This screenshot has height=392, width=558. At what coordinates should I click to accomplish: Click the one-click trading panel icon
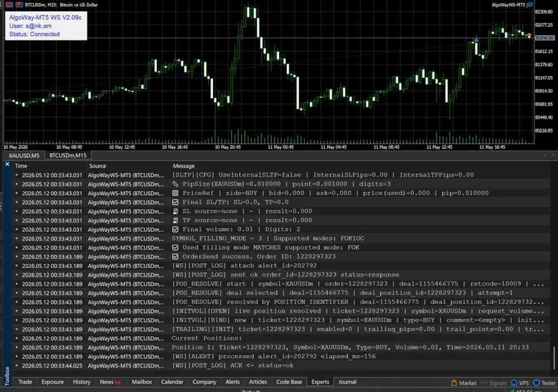tap(9, 4)
